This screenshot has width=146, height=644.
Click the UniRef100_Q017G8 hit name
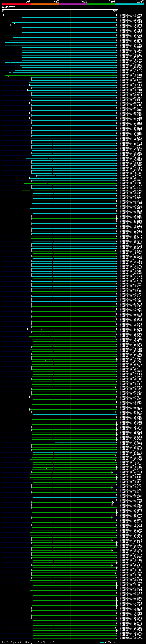(131, 37)
